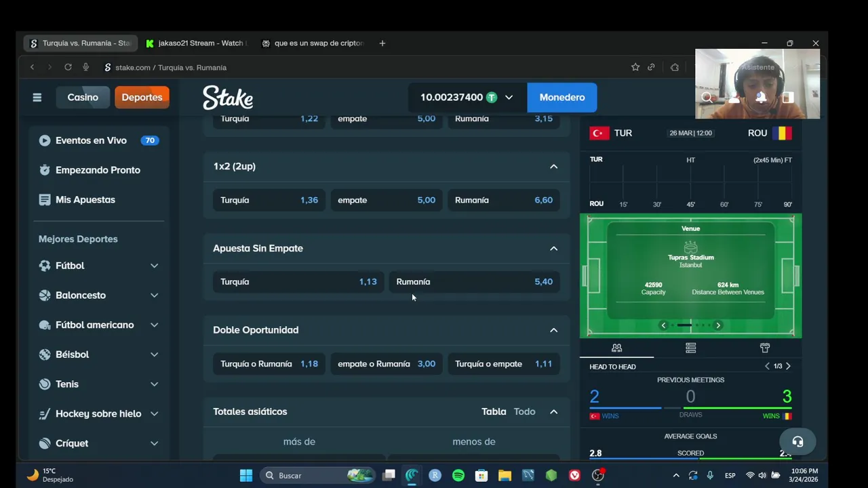The width and height of the screenshot is (868, 488).
Task: Switch totals view to Tabla
Action: 494,411
